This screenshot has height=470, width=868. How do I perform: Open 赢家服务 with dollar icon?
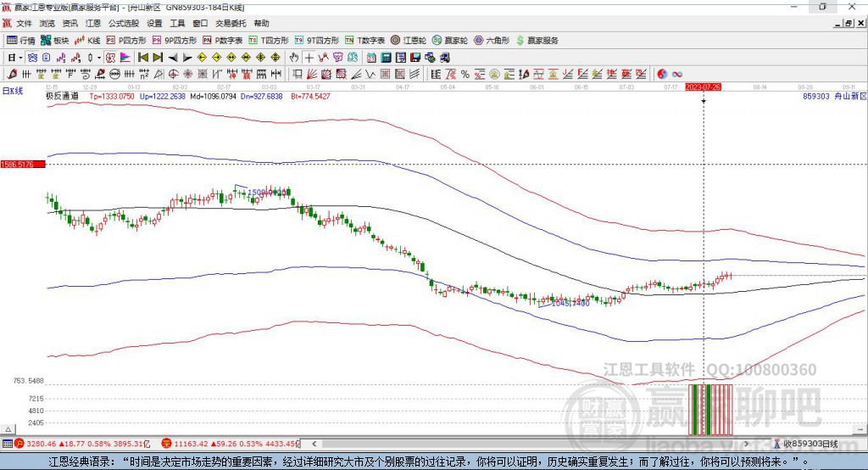pyautogui.click(x=537, y=41)
